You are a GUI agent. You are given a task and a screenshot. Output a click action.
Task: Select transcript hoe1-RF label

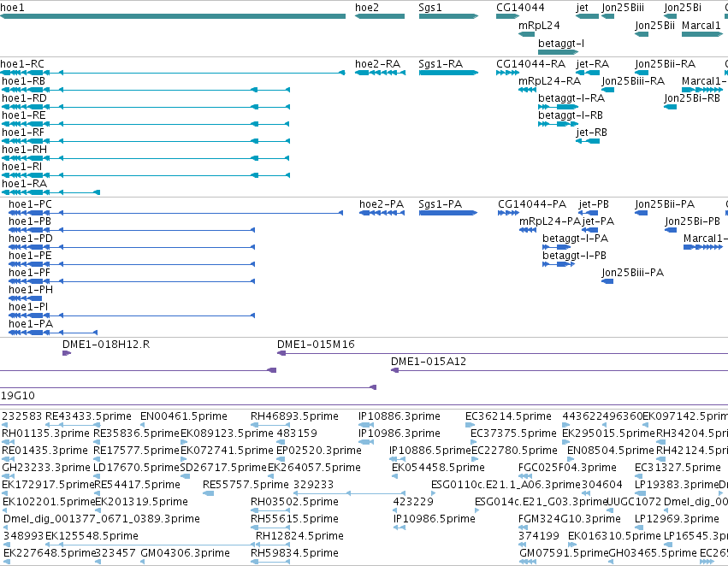click(x=23, y=133)
